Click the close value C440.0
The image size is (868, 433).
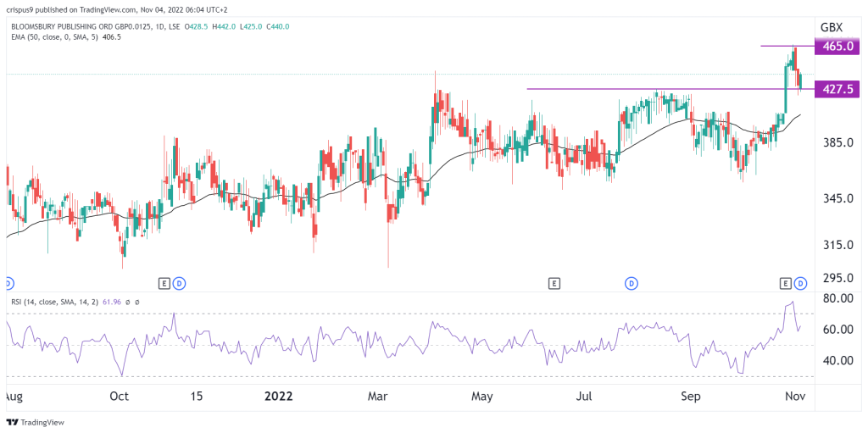click(276, 26)
